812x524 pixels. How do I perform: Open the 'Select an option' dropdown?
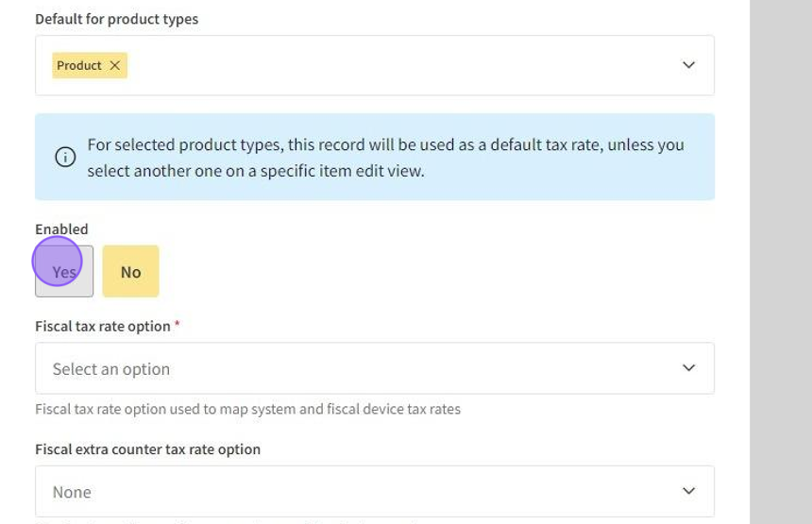[x=359, y=368]
